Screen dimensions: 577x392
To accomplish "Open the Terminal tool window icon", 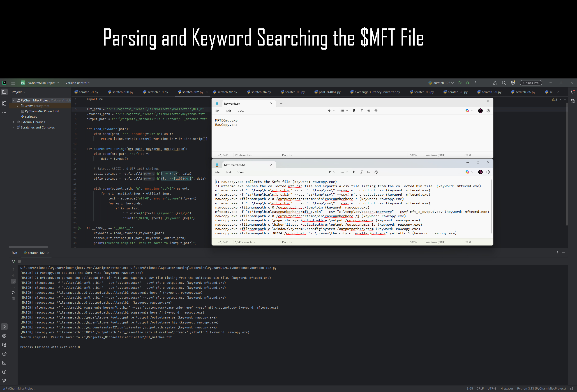I will 4,363.
